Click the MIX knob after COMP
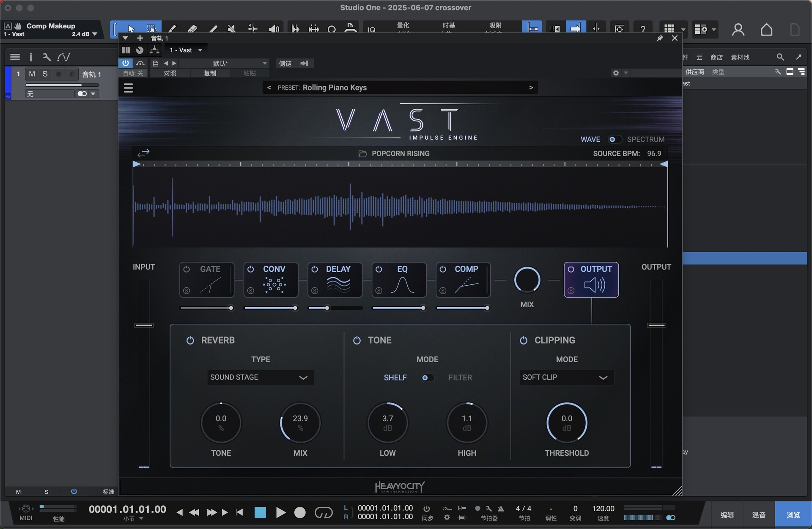The width and height of the screenshot is (812, 529). 527,280
